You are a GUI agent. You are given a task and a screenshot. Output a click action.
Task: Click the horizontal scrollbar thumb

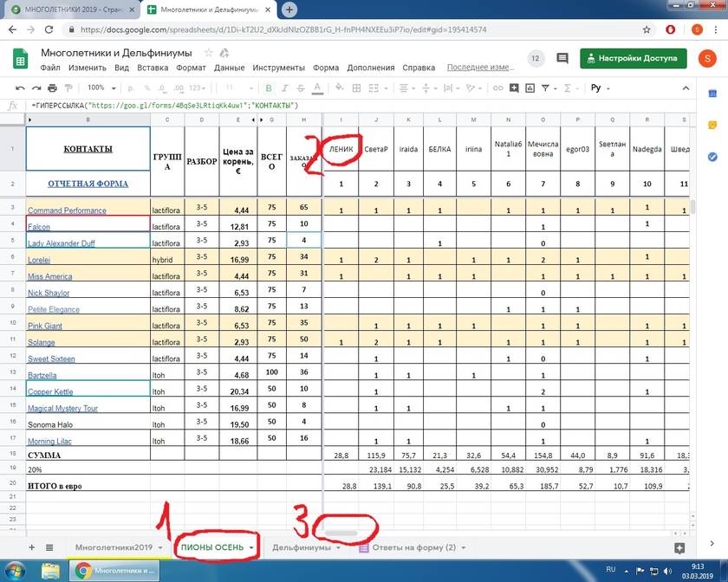coord(341,533)
